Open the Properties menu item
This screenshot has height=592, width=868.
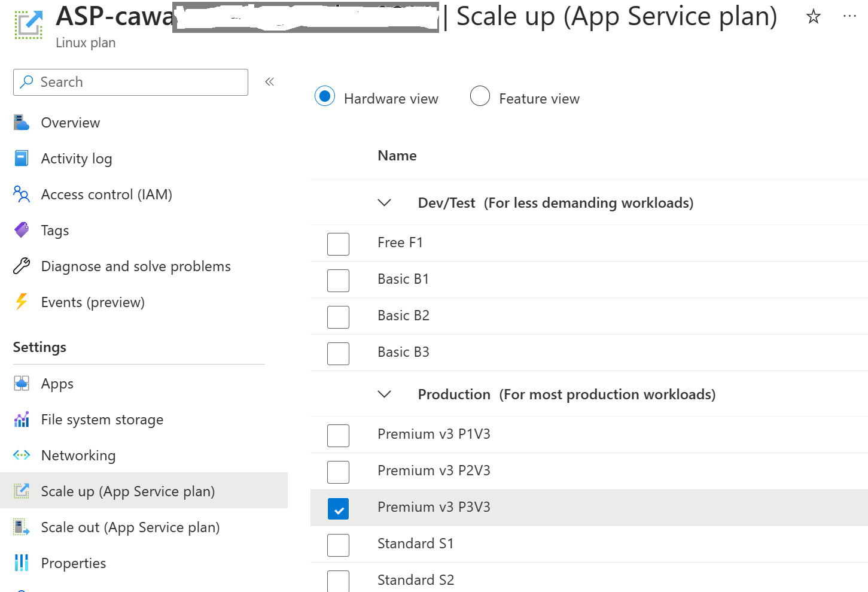coord(73,563)
